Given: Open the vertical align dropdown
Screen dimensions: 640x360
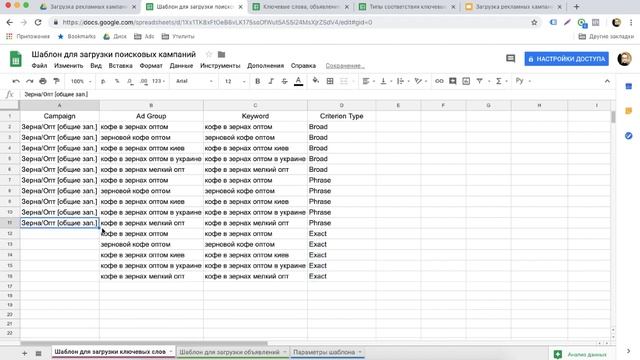Looking at the screenshot, I should tap(386, 81).
